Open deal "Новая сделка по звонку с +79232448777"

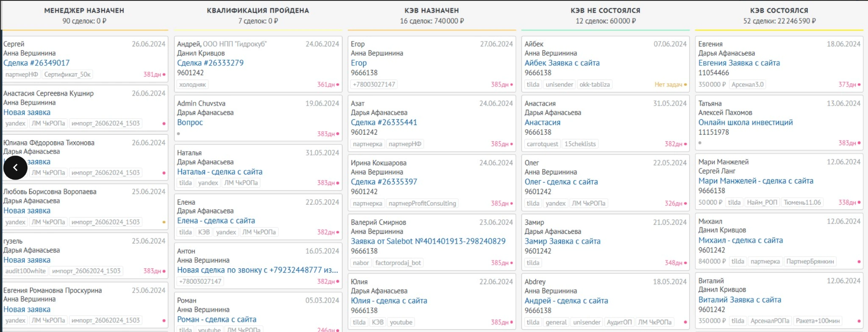257,270
